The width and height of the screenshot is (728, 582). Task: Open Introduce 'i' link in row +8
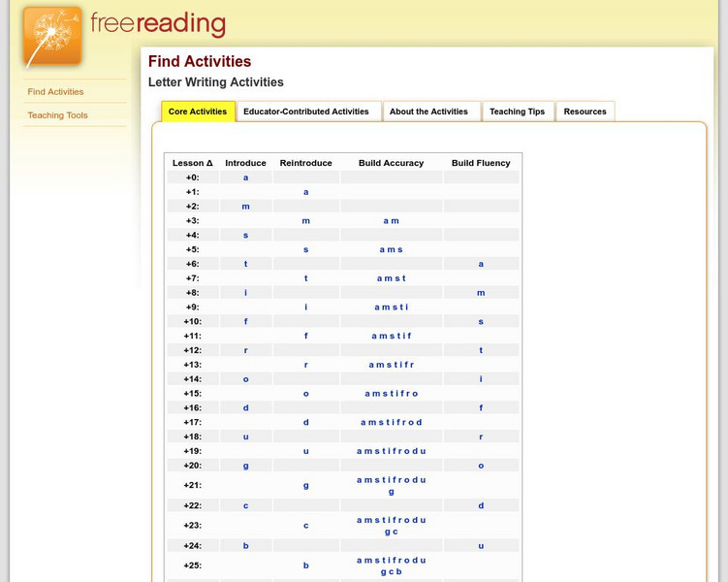pos(245,293)
